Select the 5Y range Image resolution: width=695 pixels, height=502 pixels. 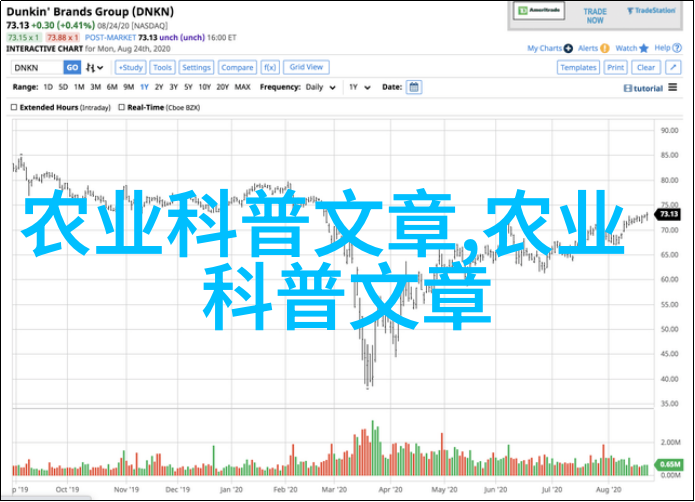point(188,87)
